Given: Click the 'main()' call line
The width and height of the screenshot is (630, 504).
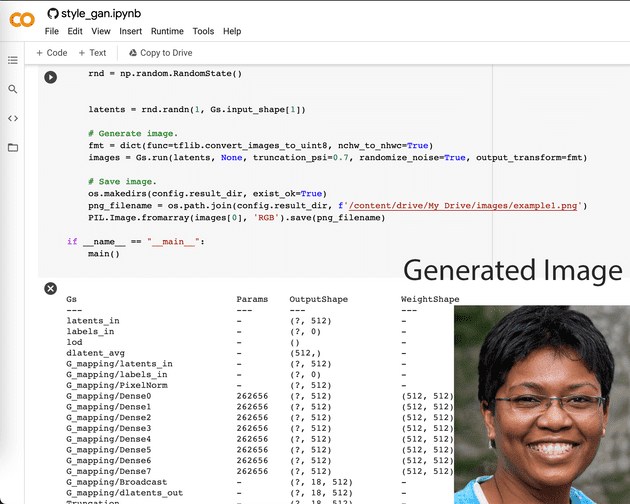Looking at the screenshot, I should [x=104, y=254].
